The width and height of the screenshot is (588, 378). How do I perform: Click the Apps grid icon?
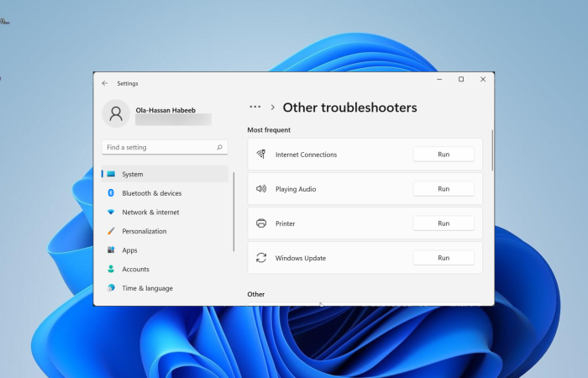[x=111, y=249]
